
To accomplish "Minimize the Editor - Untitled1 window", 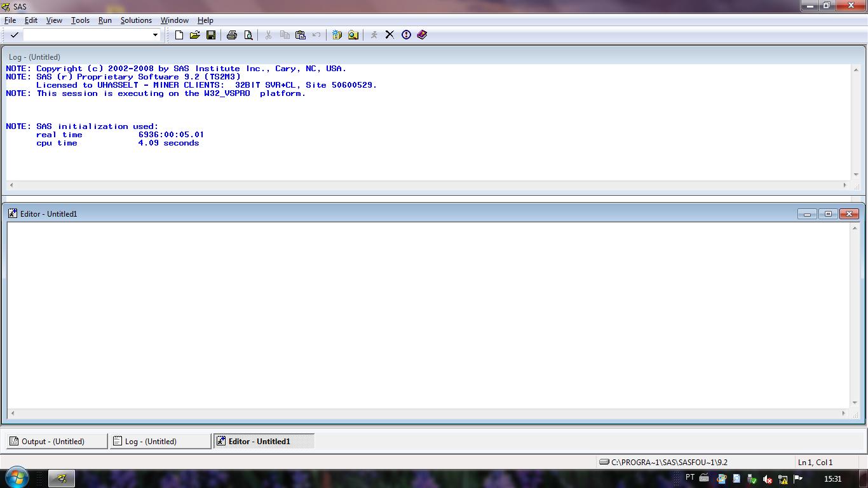I will click(807, 214).
